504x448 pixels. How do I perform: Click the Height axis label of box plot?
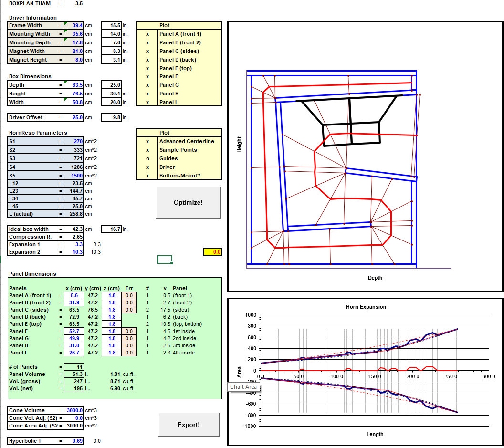(x=239, y=144)
